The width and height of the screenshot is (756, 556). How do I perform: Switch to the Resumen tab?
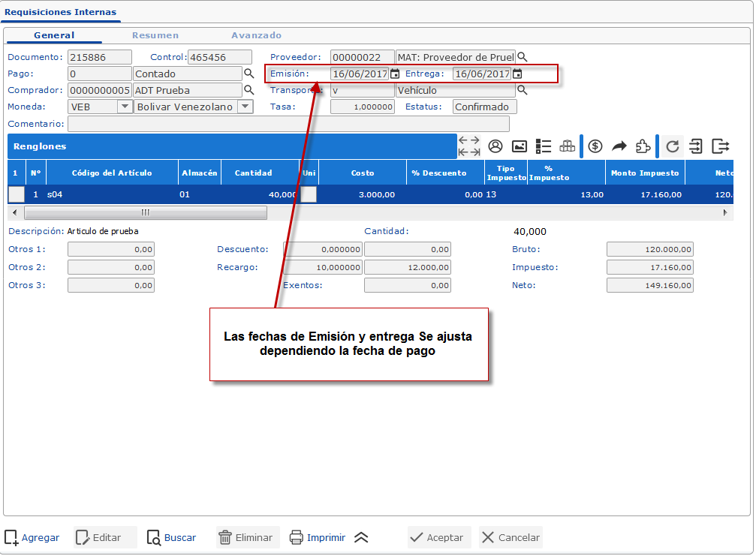(x=155, y=35)
